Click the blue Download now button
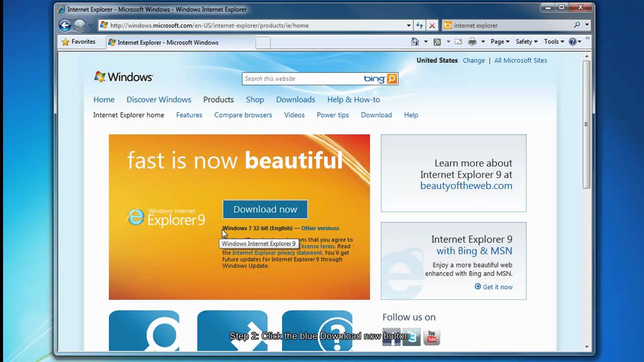Image resolution: width=644 pixels, height=362 pixels. point(265,209)
